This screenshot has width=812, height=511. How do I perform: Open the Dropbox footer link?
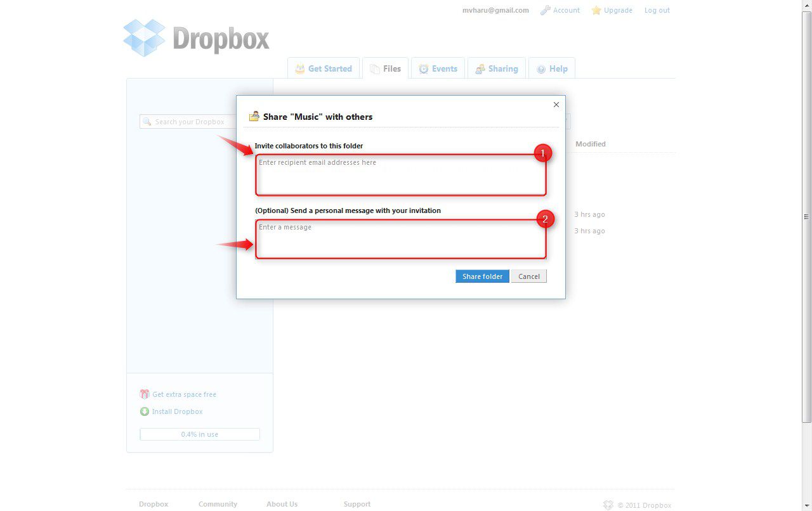click(154, 504)
